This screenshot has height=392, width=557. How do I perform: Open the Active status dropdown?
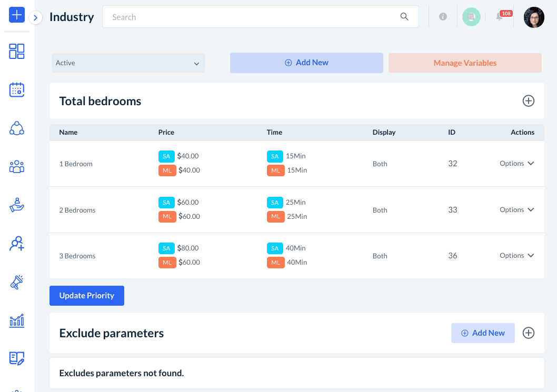click(128, 63)
